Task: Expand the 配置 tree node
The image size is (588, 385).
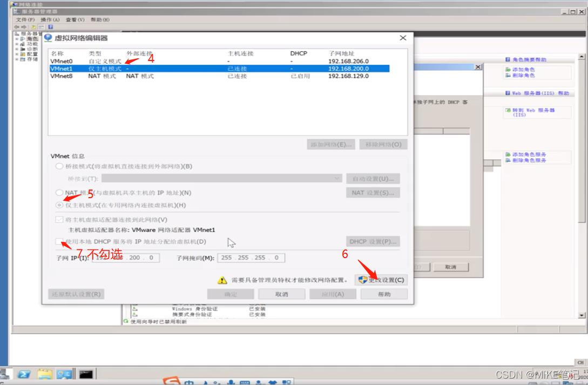Action: (17, 55)
